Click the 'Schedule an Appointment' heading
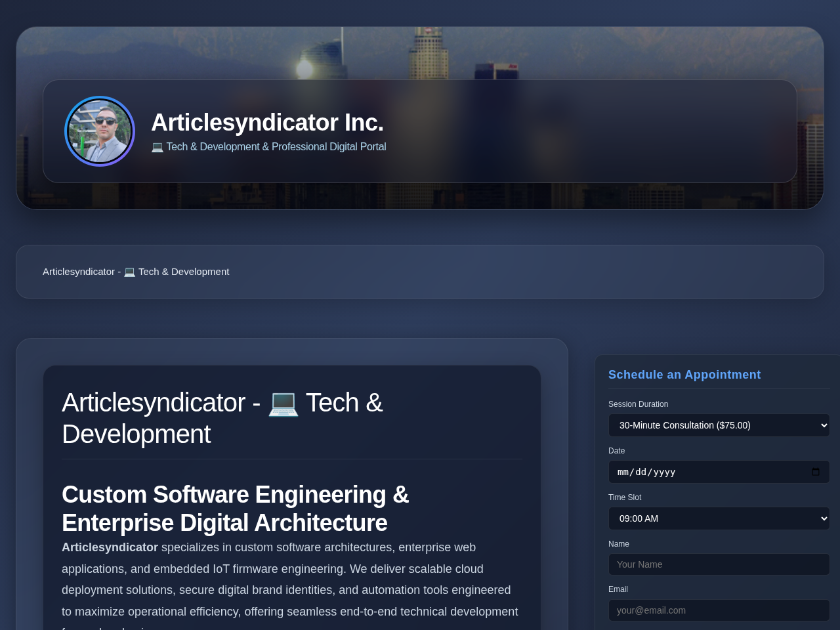The width and height of the screenshot is (840, 630). pyautogui.click(x=684, y=375)
